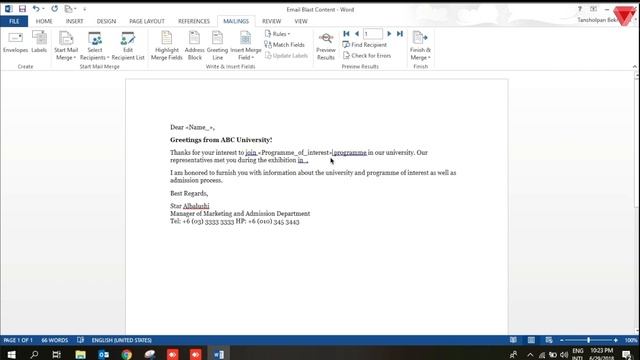This screenshot has height=360, width=640.
Task: Switch to the PAGE LAYOUT tab
Action: tap(147, 21)
